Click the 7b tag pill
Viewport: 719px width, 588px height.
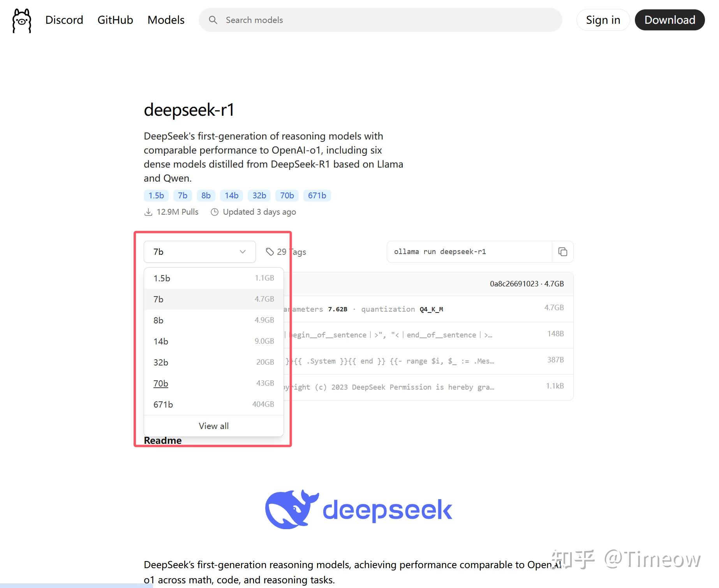(x=182, y=195)
